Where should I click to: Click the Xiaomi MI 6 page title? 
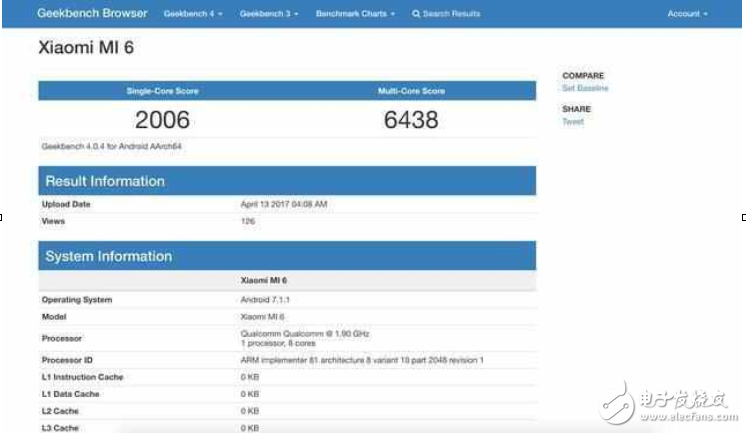tap(86, 47)
